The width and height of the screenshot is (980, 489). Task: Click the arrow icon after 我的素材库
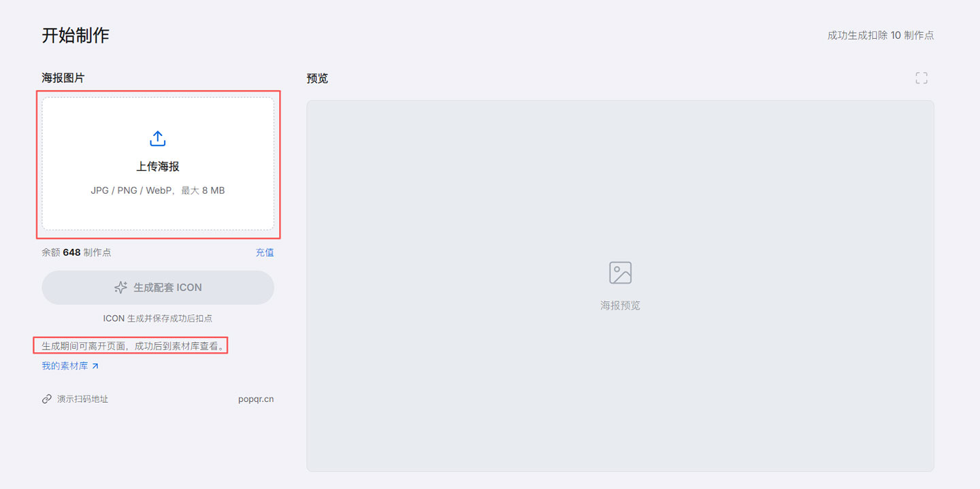(x=95, y=366)
